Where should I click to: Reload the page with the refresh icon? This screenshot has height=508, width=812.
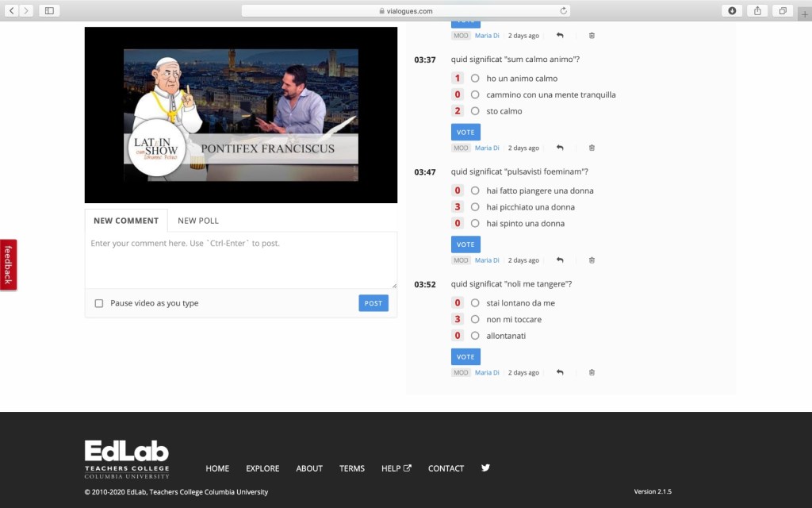point(564,11)
